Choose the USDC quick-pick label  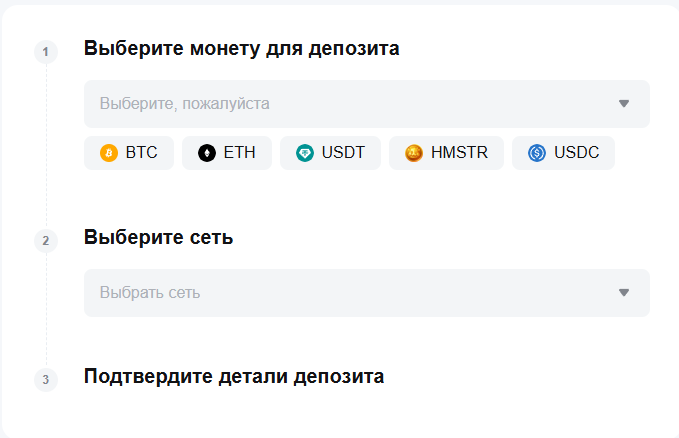tap(577, 153)
